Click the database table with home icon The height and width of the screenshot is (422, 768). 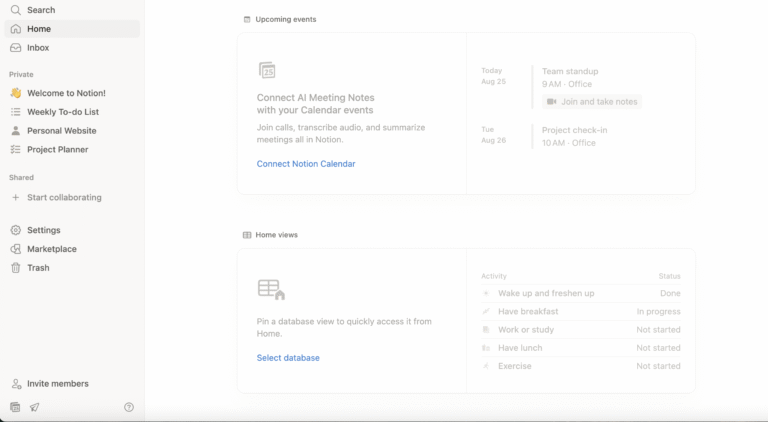(271, 289)
